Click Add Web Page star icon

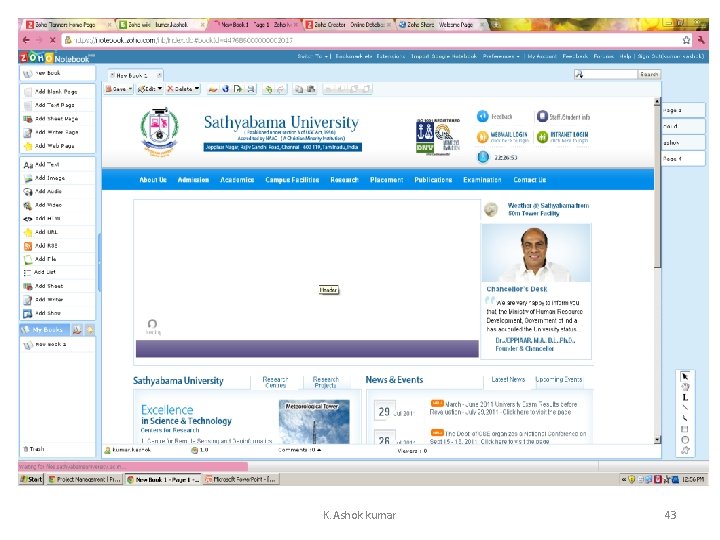point(28,146)
